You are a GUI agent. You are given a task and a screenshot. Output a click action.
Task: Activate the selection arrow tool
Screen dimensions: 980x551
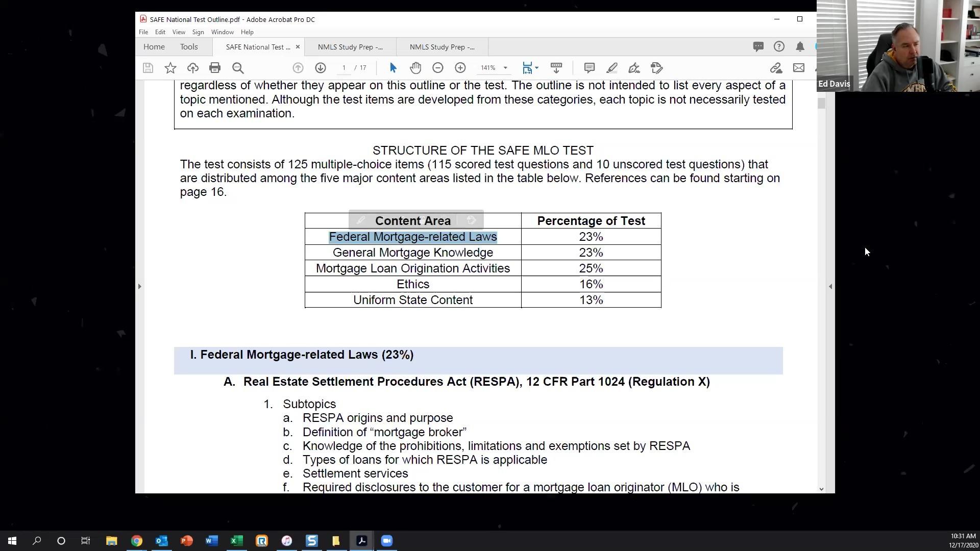[393, 68]
